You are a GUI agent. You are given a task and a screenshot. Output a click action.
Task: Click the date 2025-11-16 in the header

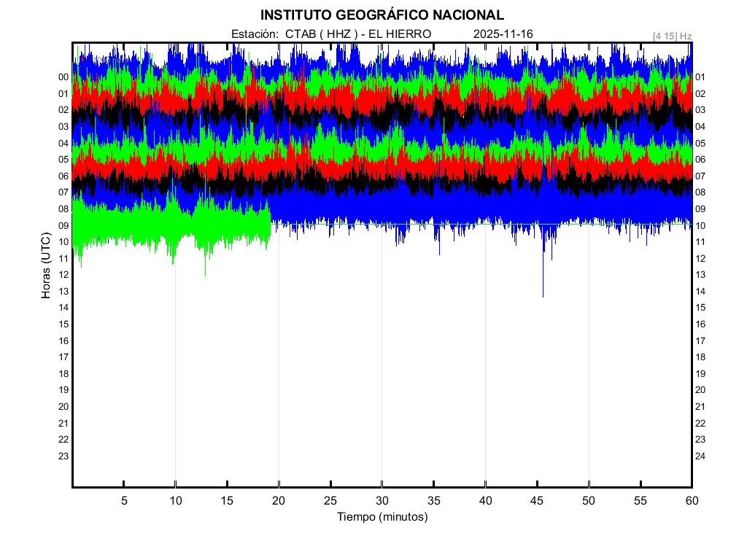click(x=503, y=34)
